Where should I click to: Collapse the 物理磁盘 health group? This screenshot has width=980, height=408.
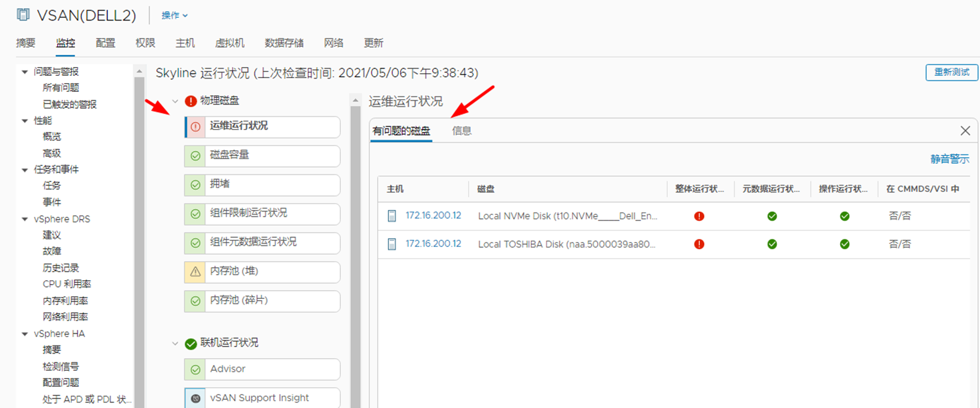click(175, 101)
